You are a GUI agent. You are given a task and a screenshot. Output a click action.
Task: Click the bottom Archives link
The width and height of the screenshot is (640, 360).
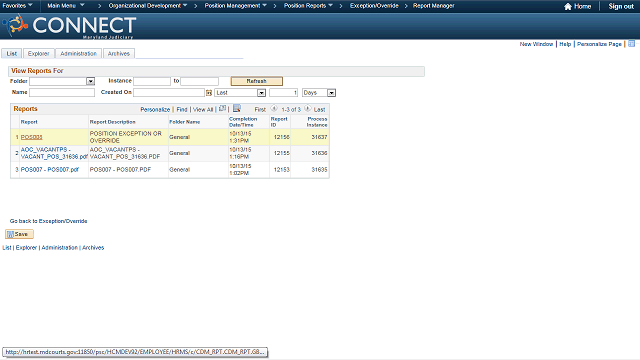click(x=93, y=248)
